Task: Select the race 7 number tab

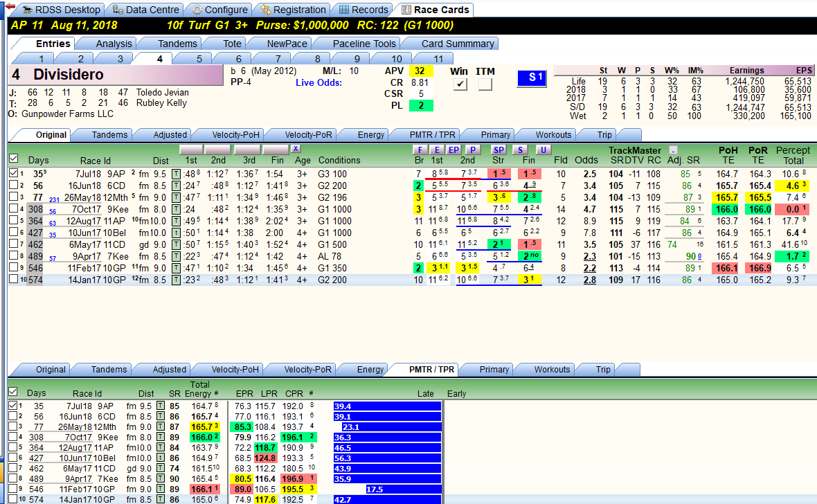Action: point(278,59)
